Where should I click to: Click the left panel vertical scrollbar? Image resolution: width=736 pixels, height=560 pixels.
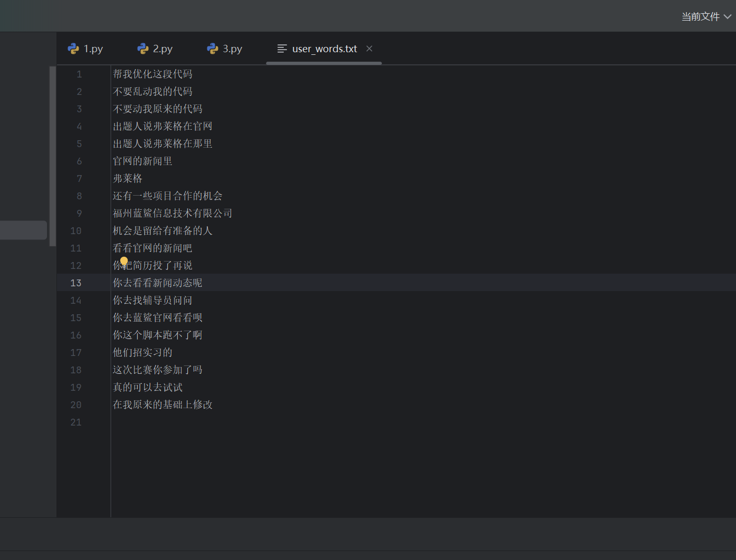point(52,156)
